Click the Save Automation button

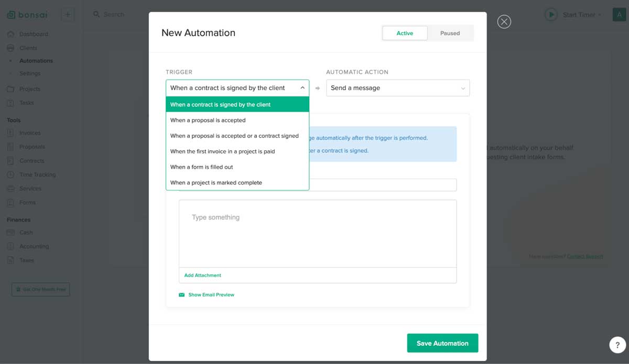pyautogui.click(x=442, y=343)
